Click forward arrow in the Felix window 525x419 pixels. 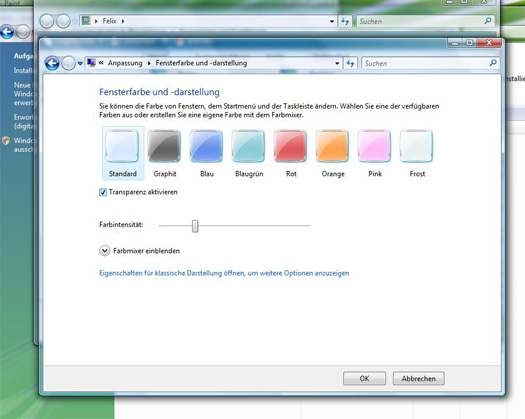tap(63, 22)
